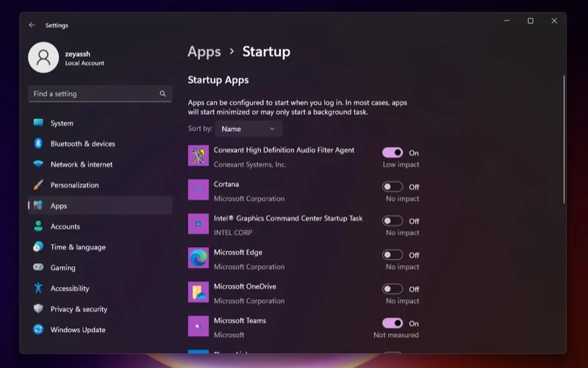Go to Gaming settings category

(62, 268)
